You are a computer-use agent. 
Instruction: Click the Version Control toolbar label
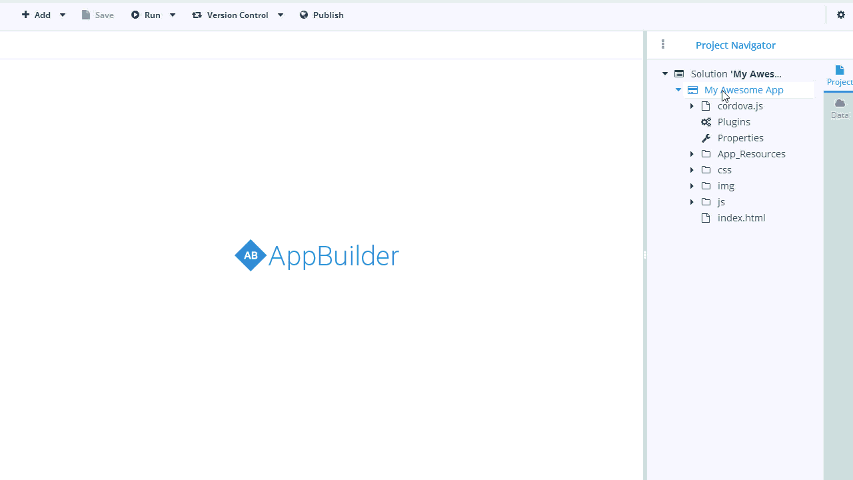click(x=238, y=15)
